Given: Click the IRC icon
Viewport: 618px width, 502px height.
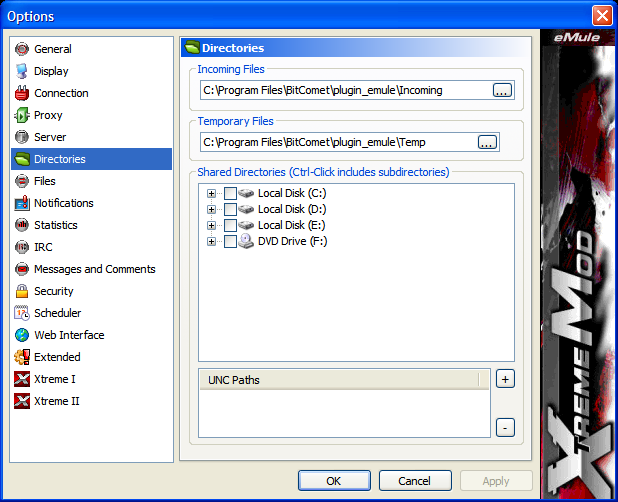Looking at the screenshot, I should [x=22, y=247].
